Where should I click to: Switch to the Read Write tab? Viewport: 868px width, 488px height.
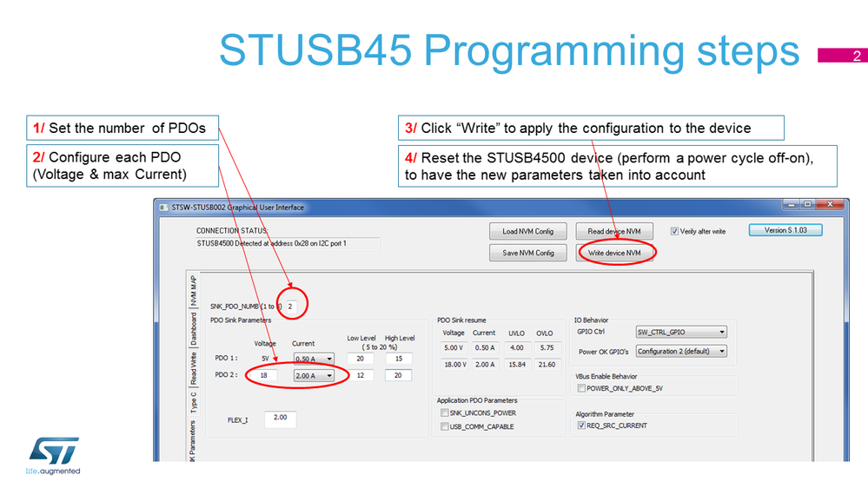tap(193, 368)
